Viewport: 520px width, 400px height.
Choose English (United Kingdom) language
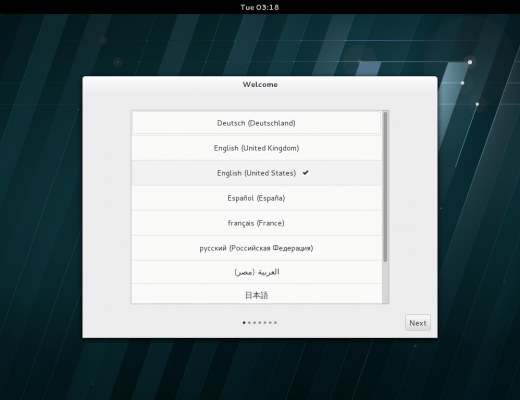[256, 148]
